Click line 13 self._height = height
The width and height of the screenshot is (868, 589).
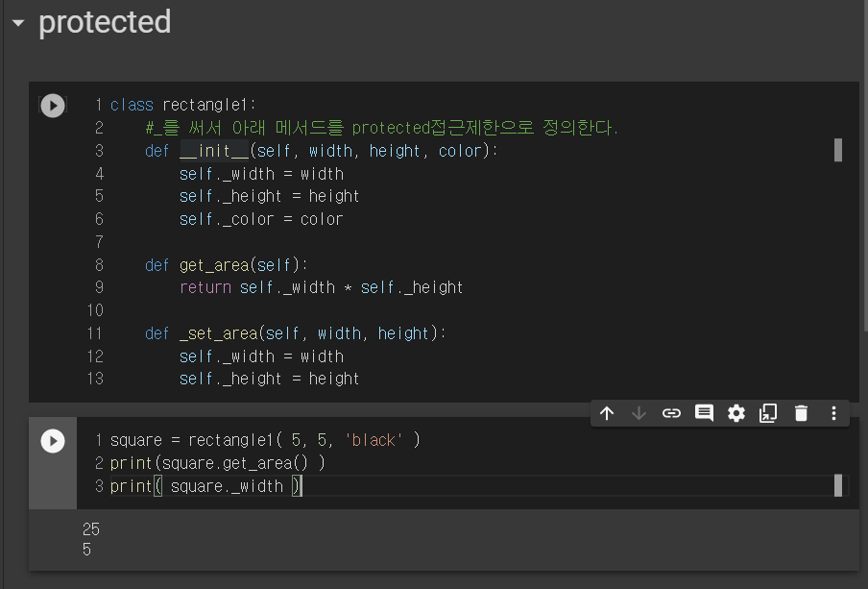(269, 379)
